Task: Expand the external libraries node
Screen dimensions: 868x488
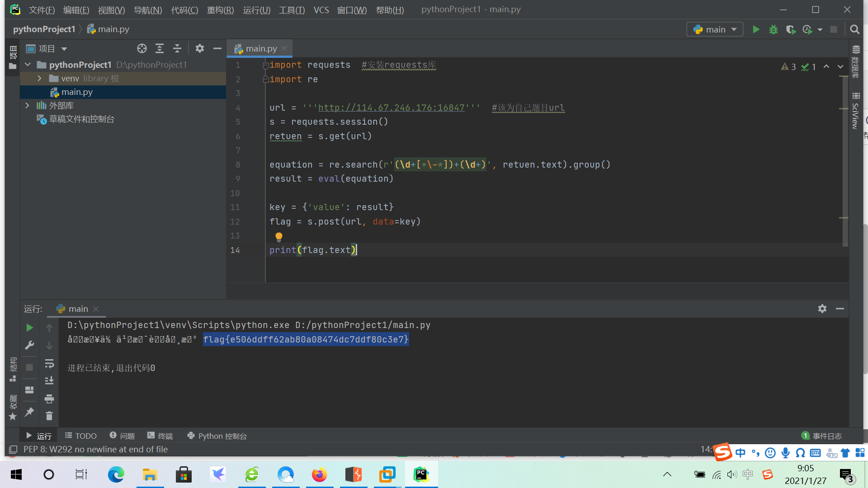Action: point(27,105)
